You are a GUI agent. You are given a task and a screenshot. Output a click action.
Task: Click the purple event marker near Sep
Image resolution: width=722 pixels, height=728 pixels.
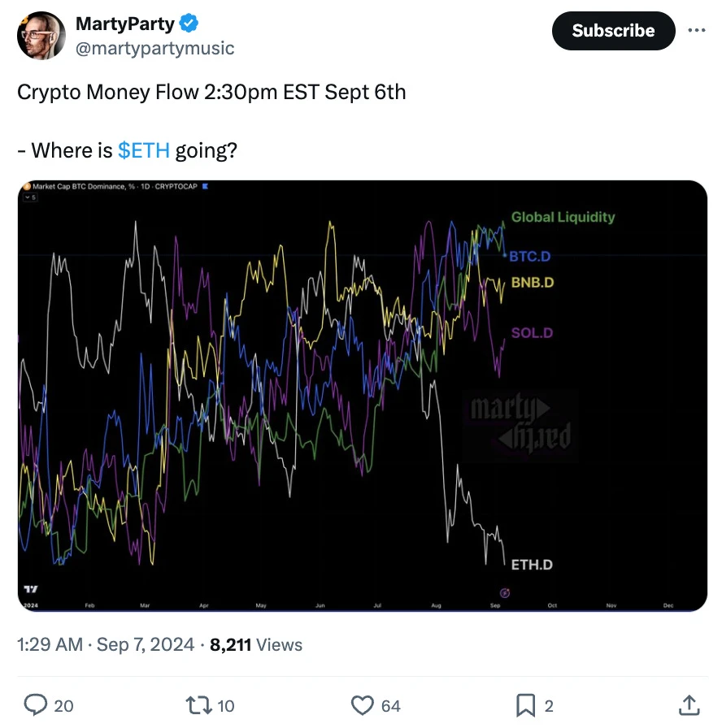click(504, 593)
